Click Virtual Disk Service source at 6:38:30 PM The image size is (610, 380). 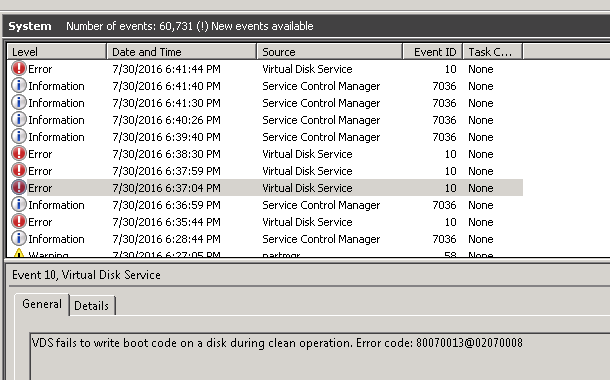click(x=307, y=154)
